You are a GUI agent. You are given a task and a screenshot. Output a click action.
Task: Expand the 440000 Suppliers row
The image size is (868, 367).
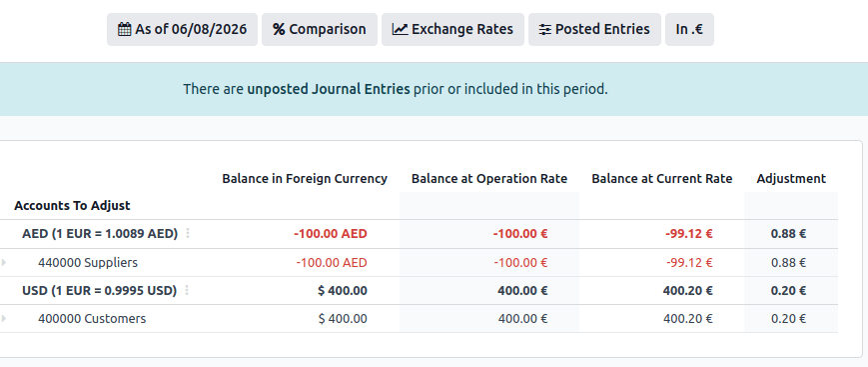click(4, 262)
